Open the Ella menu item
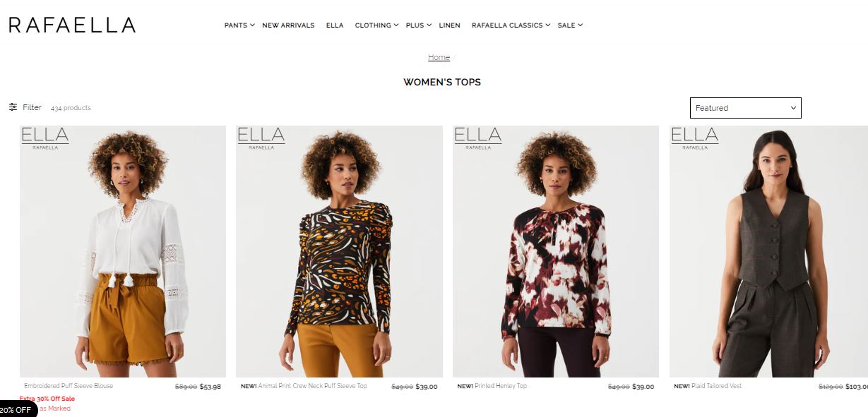The width and height of the screenshot is (868, 417). pyautogui.click(x=335, y=25)
